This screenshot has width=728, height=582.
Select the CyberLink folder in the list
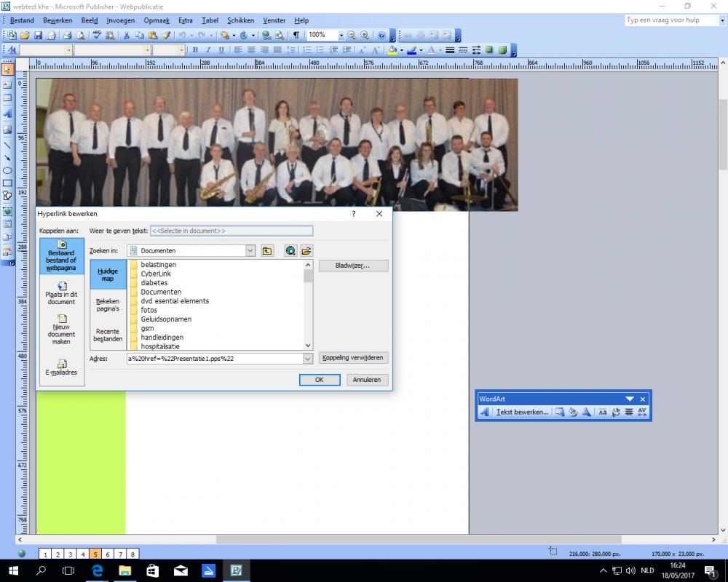tap(156, 274)
